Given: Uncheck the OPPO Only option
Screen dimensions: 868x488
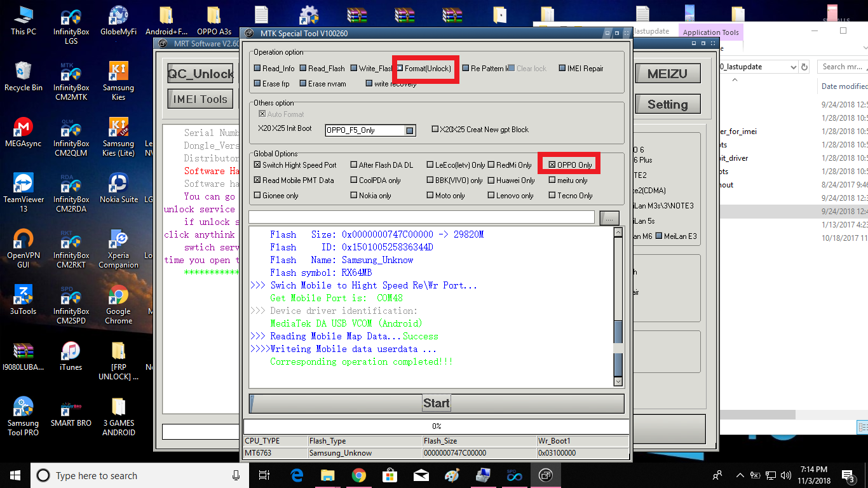Looking at the screenshot, I should click(x=552, y=165).
